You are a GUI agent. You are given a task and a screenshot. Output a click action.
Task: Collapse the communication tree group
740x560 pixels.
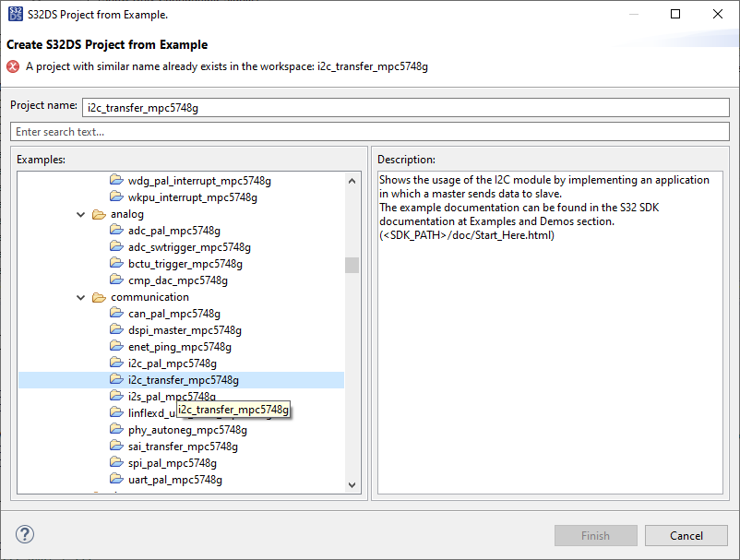tap(81, 297)
